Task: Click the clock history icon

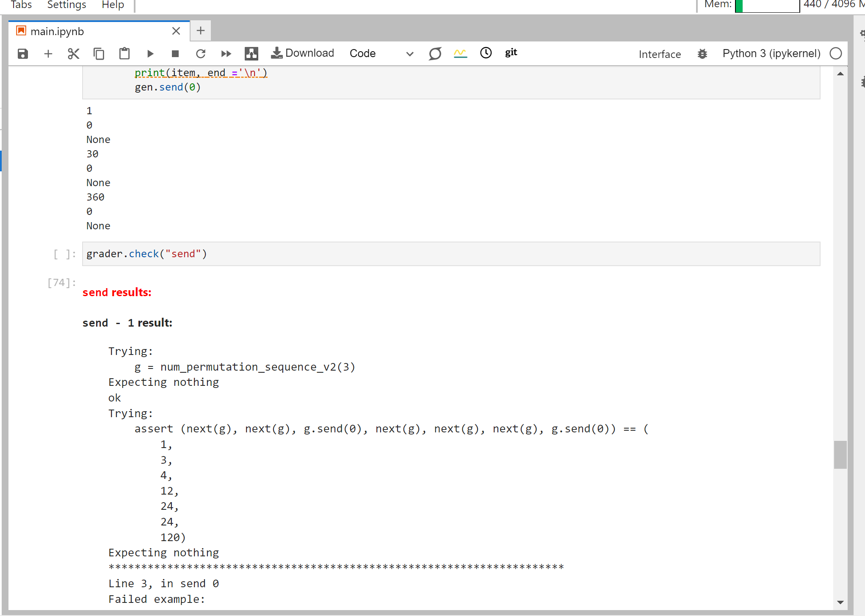Action: [486, 53]
